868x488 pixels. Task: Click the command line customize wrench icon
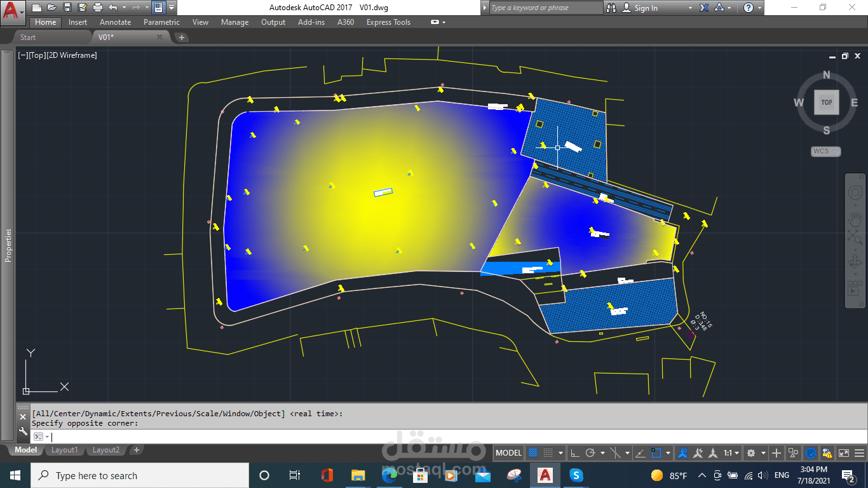(x=22, y=432)
